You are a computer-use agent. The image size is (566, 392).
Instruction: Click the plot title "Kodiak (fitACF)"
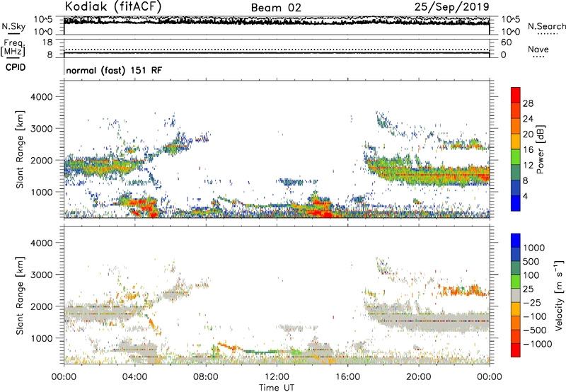(x=113, y=7)
